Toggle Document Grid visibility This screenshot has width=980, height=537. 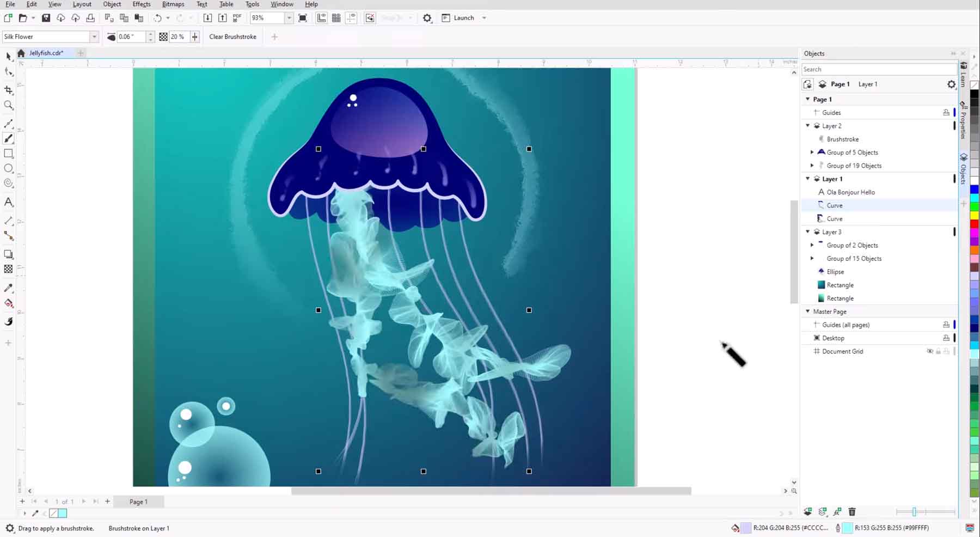coord(930,351)
